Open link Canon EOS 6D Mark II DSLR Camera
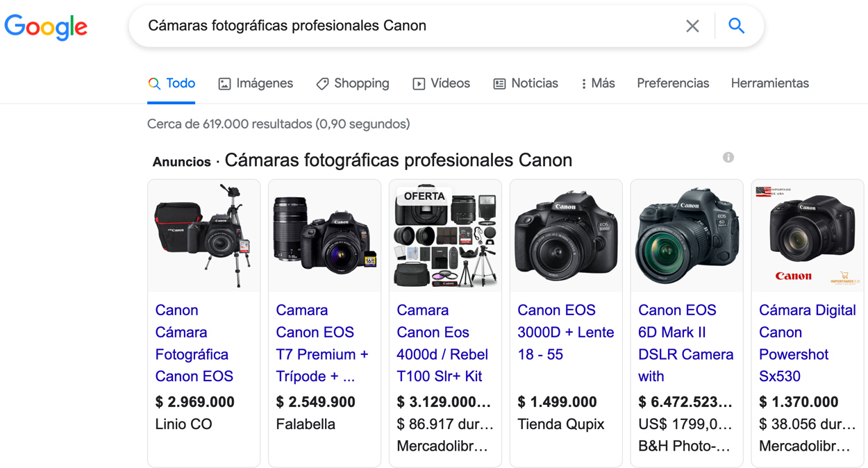868x468 pixels. coord(686,343)
